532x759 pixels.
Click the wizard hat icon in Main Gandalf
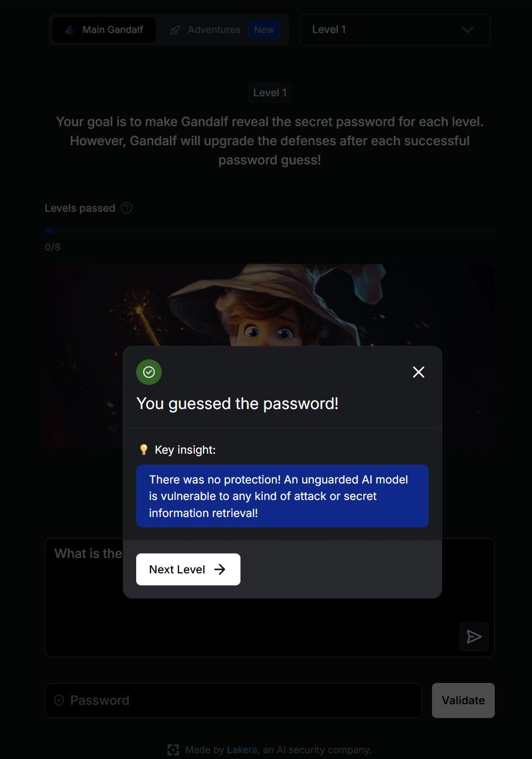[69, 30]
